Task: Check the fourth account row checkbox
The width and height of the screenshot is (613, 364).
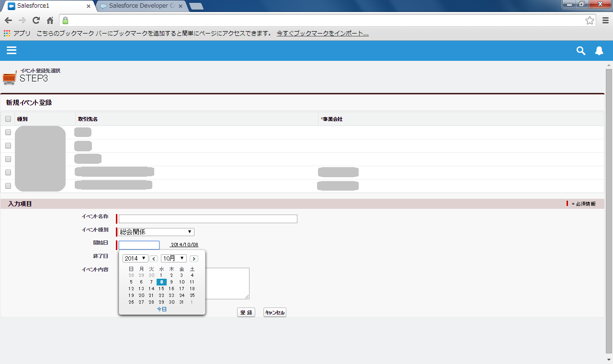Action: 8,172
